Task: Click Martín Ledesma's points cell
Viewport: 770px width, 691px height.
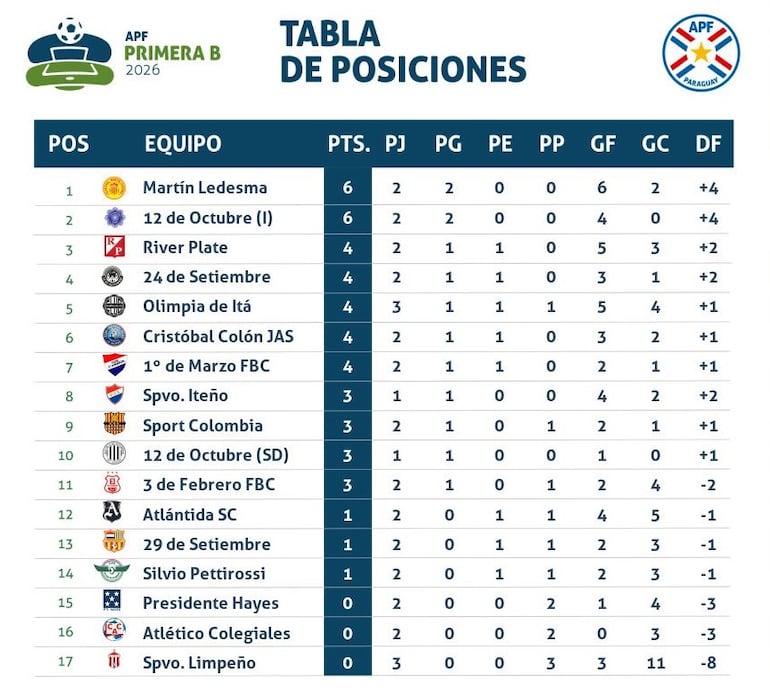Action: click(x=348, y=188)
